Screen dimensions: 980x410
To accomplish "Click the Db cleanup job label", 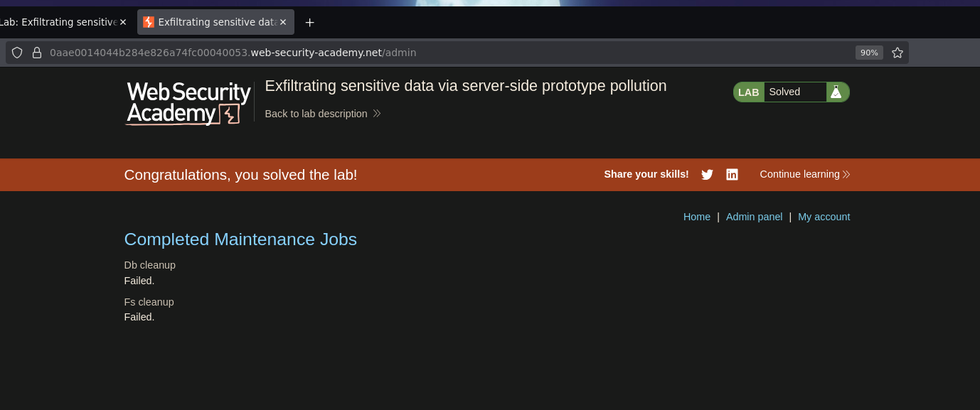I will point(150,265).
